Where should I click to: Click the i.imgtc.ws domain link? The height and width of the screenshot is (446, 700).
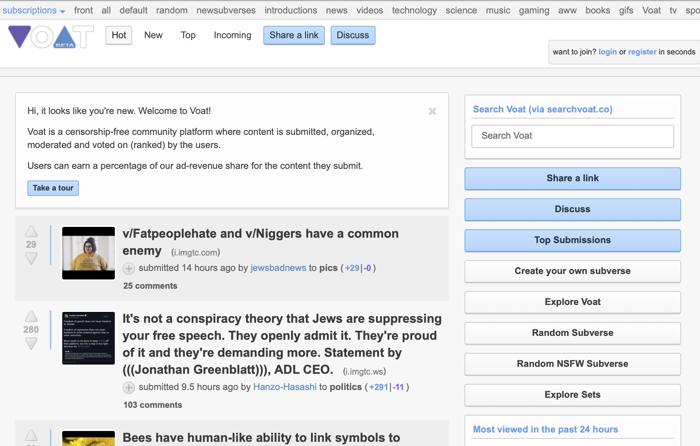tap(364, 371)
